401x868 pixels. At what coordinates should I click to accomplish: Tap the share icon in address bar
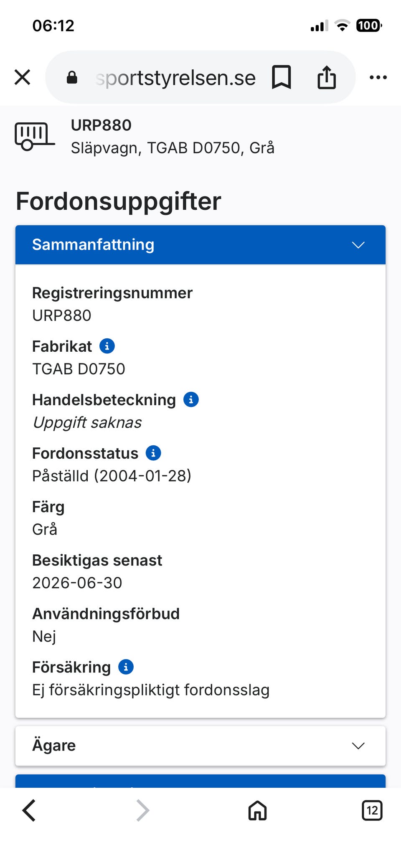pos(326,77)
